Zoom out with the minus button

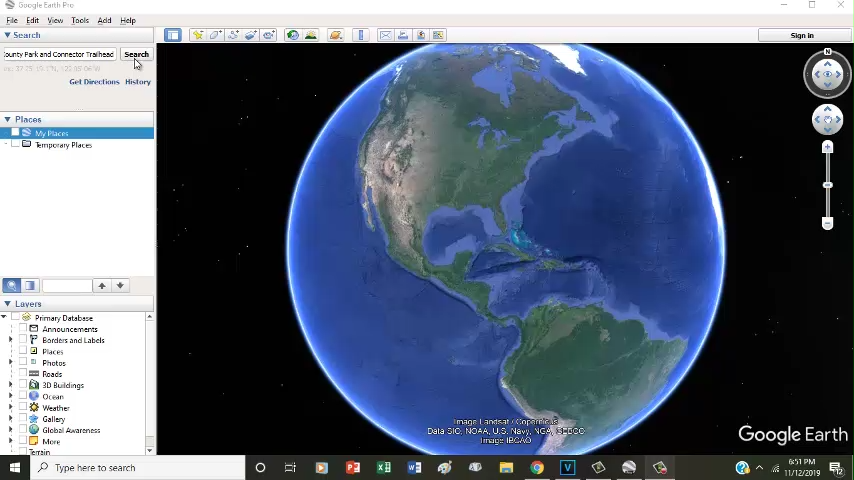point(827,223)
